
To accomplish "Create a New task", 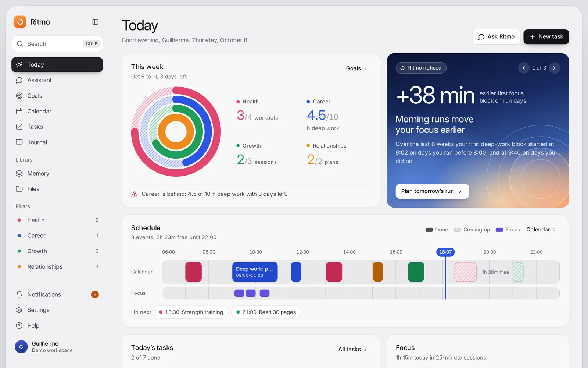I will tap(546, 37).
